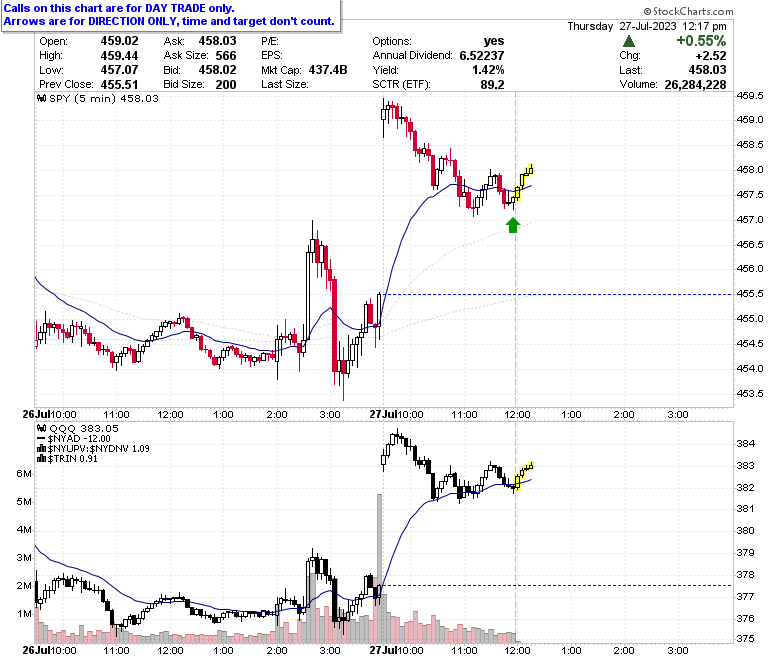Click the green buy arrow on SPY chart
780x659 pixels.
click(x=513, y=225)
